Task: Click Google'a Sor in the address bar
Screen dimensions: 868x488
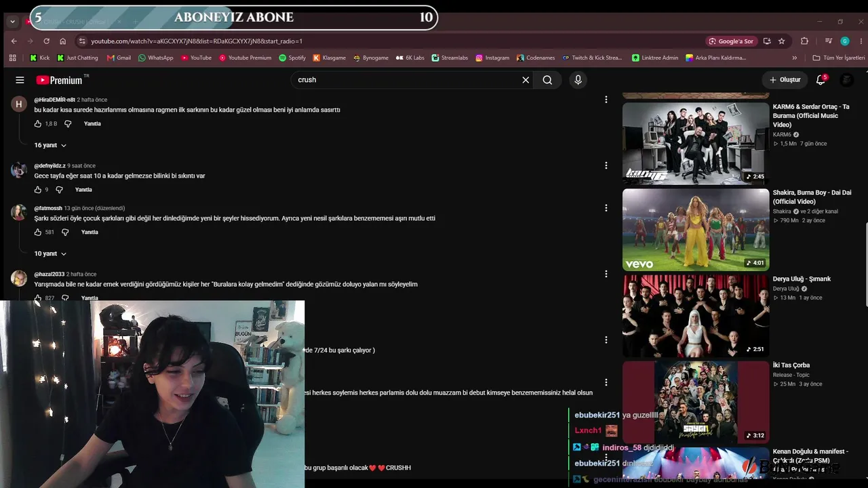Action: click(731, 41)
